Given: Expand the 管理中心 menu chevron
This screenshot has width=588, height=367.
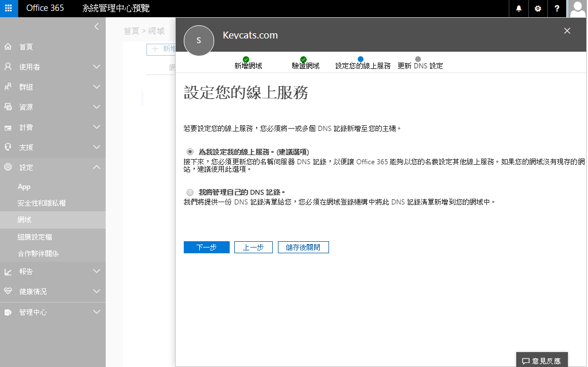Looking at the screenshot, I should 96,312.
